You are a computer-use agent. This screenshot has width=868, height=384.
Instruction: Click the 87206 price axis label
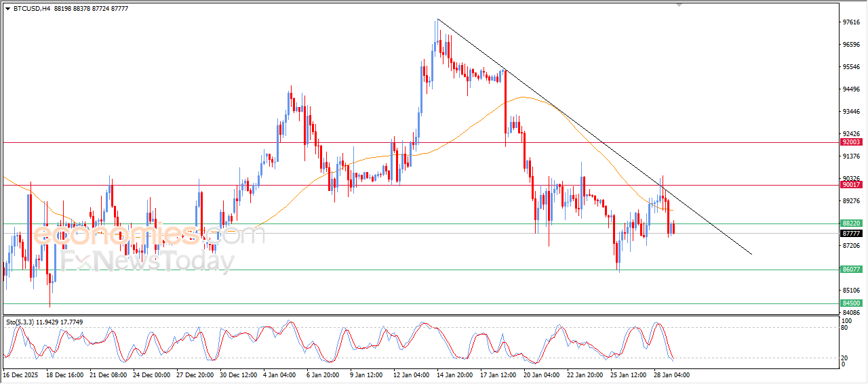[x=851, y=246]
